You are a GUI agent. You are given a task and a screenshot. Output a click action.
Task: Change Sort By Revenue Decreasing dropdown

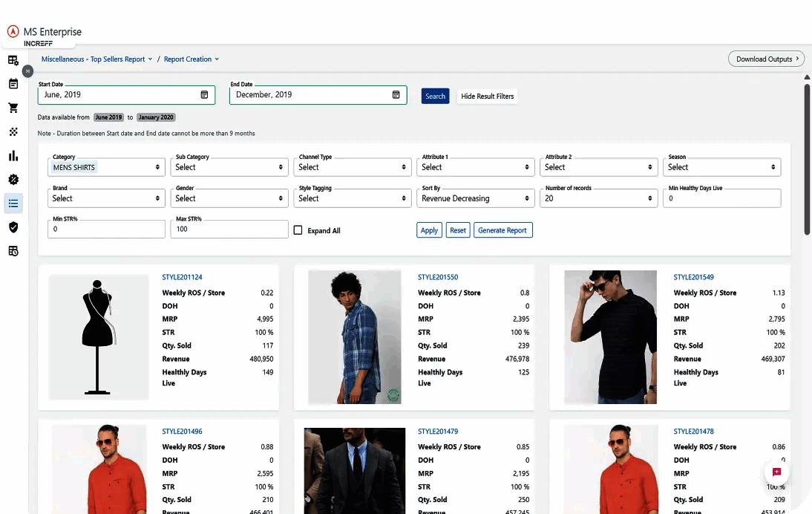475,198
